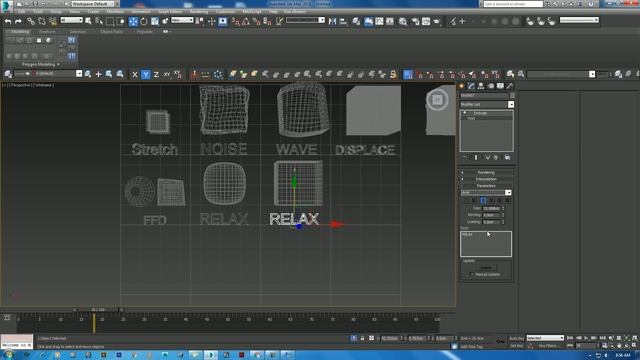This screenshot has width=640, height=360.
Task: Switch to the Object Paint ribbon tab
Action: 111,31
